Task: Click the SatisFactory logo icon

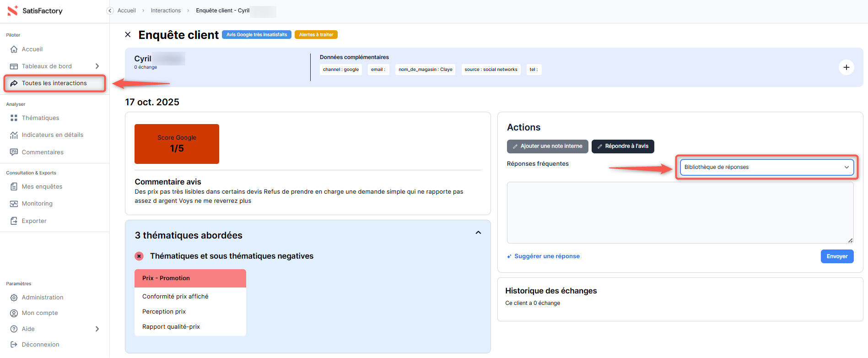Action: (12, 11)
